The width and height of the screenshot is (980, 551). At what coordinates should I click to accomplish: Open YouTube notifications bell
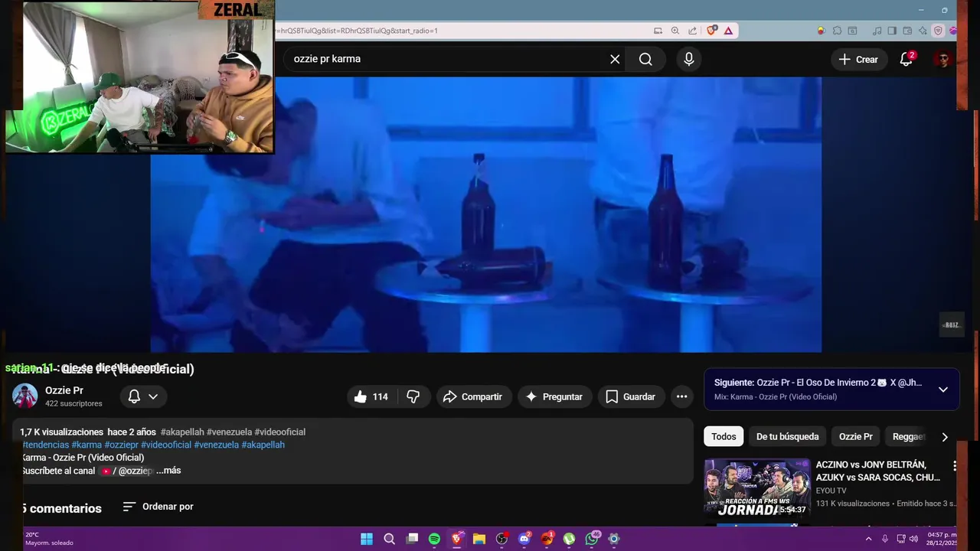coord(906,59)
